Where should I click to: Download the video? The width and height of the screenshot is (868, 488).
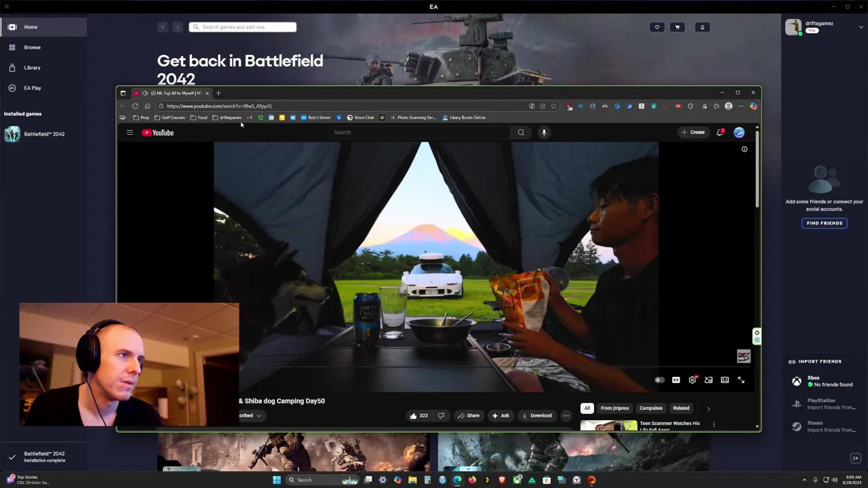tap(537, 415)
